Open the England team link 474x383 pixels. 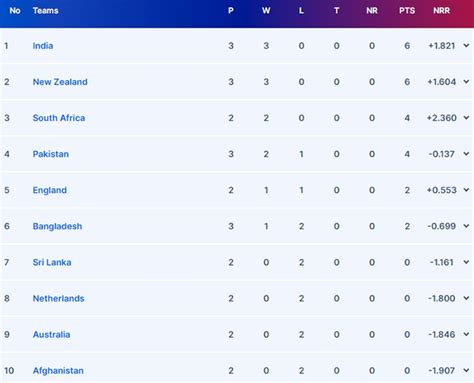50,190
